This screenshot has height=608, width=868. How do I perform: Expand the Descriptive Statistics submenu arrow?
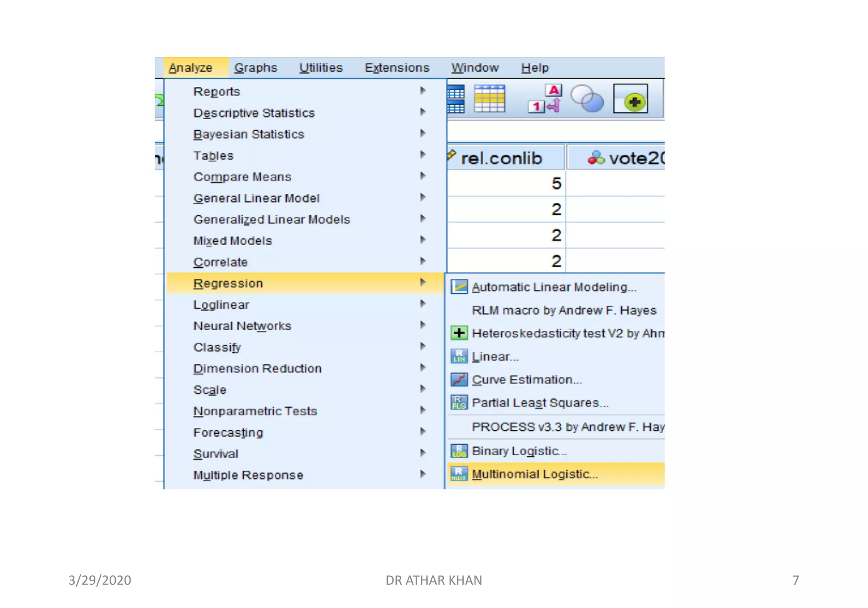[423, 112]
